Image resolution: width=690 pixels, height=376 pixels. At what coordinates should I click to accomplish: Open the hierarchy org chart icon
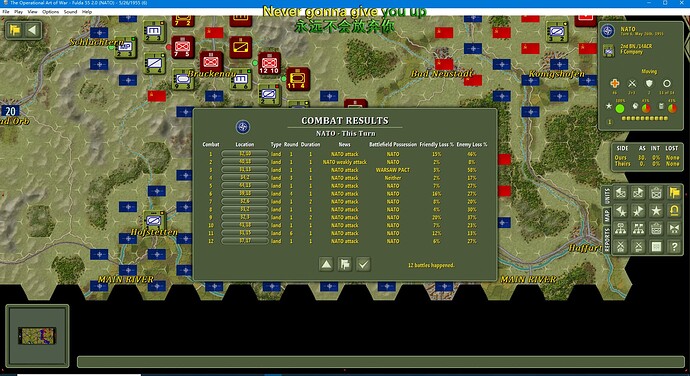[x=620, y=229]
